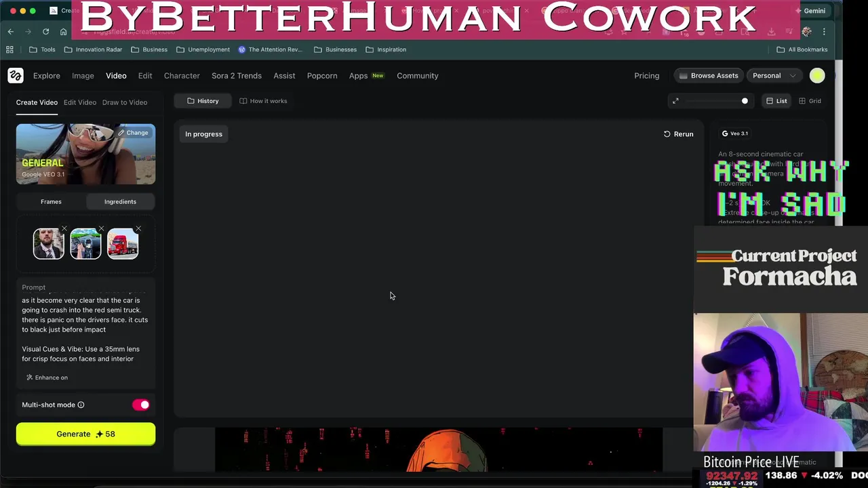This screenshot has height=488, width=868.
Task: Reload the page with refresh icon
Action: click(45, 32)
